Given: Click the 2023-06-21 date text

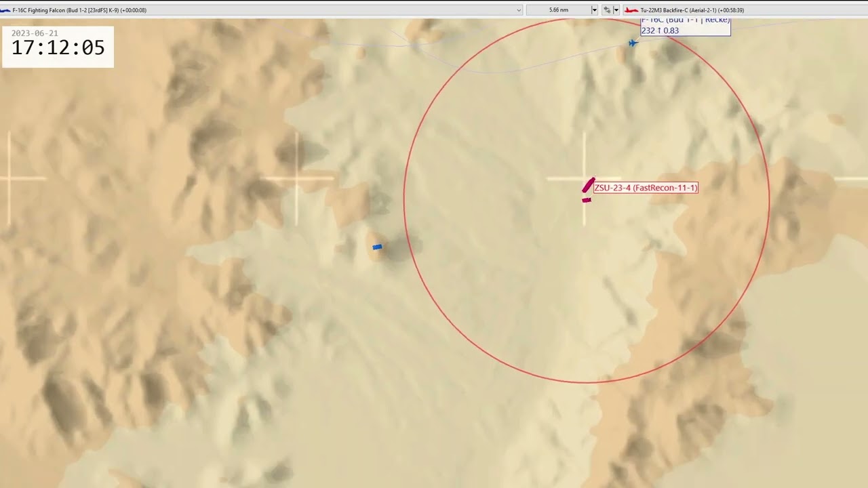Looking at the screenshot, I should tap(35, 33).
